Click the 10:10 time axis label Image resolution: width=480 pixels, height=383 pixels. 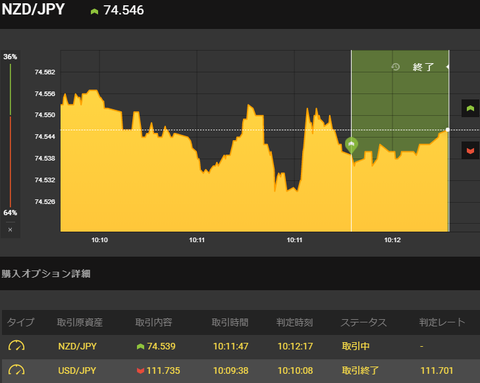(x=100, y=240)
